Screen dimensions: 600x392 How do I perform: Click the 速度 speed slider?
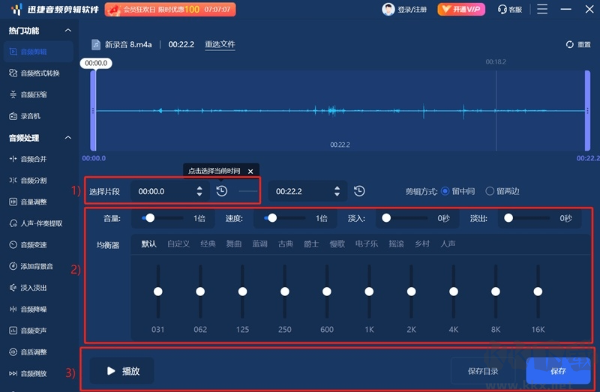(x=285, y=218)
